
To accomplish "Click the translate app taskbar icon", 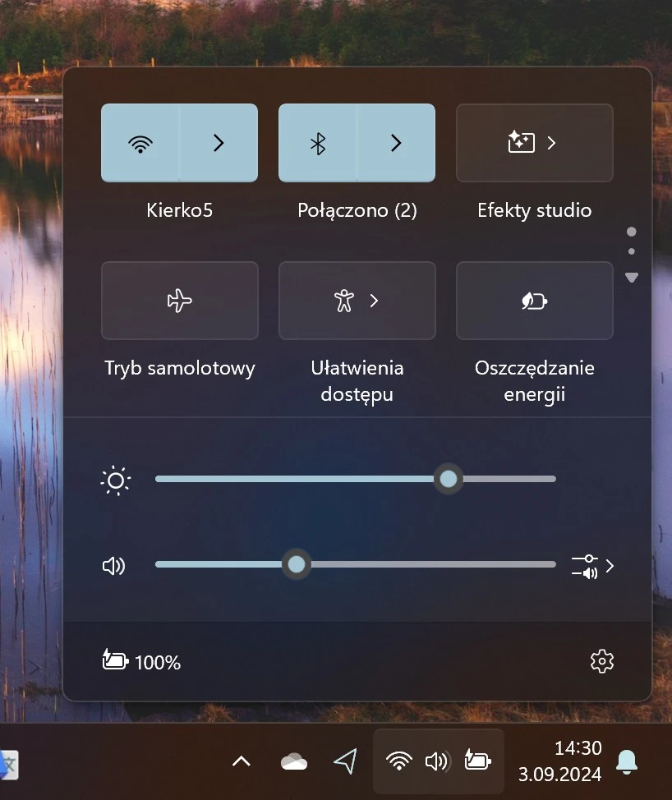I will tap(9, 765).
